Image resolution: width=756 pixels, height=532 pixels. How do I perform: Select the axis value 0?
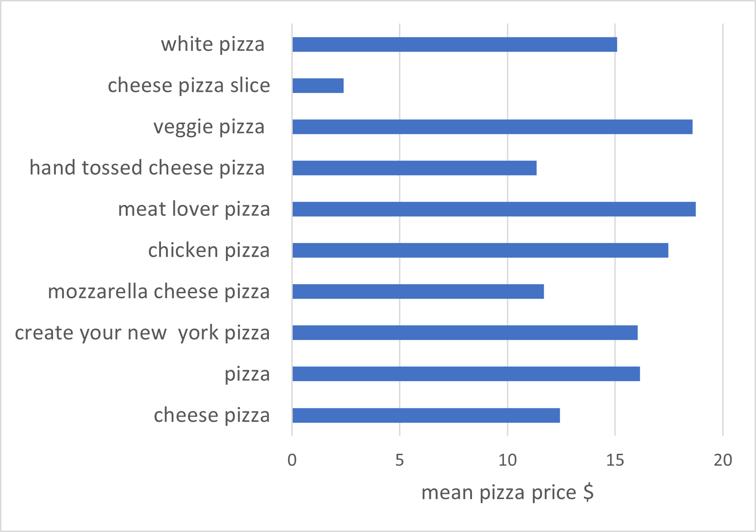(292, 460)
